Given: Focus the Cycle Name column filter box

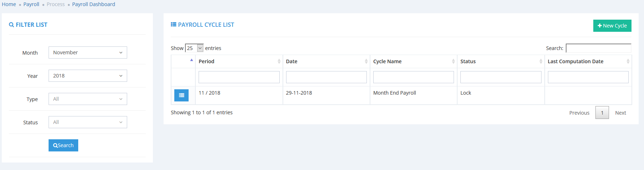Looking at the screenshot, I should point(413,77).
